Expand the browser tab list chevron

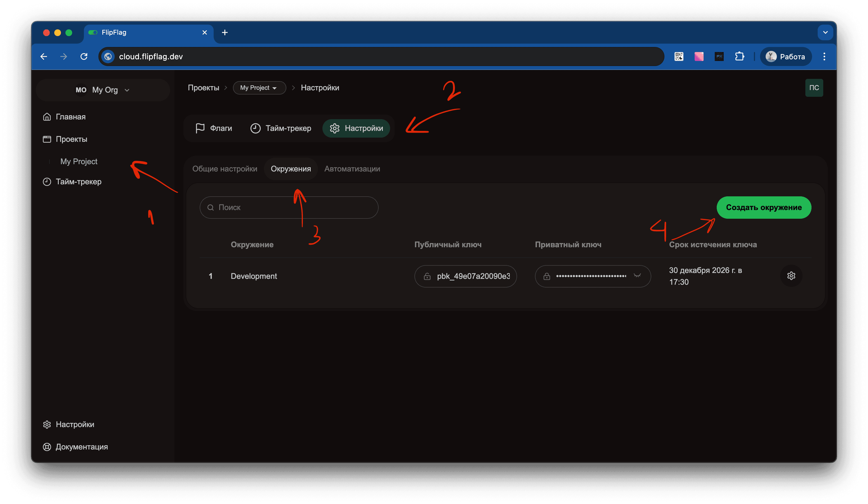(x=825, y=32)
